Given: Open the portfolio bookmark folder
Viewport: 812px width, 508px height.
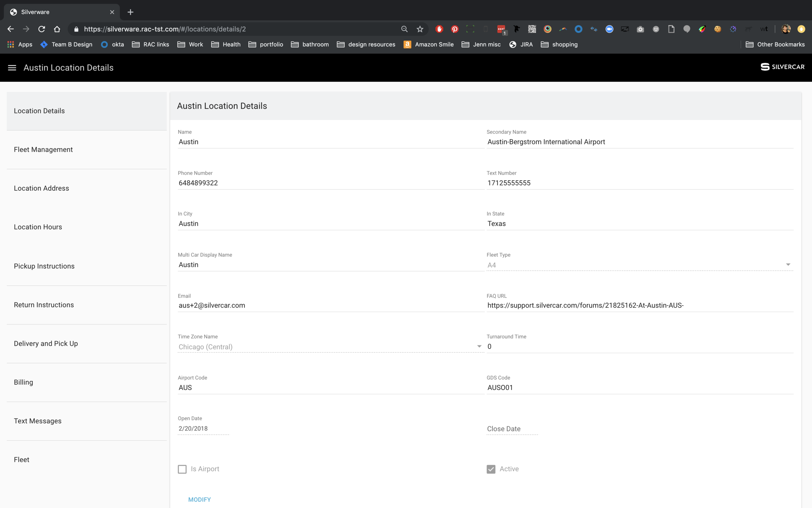Looking at the screenshot, I should click(265, 44).
